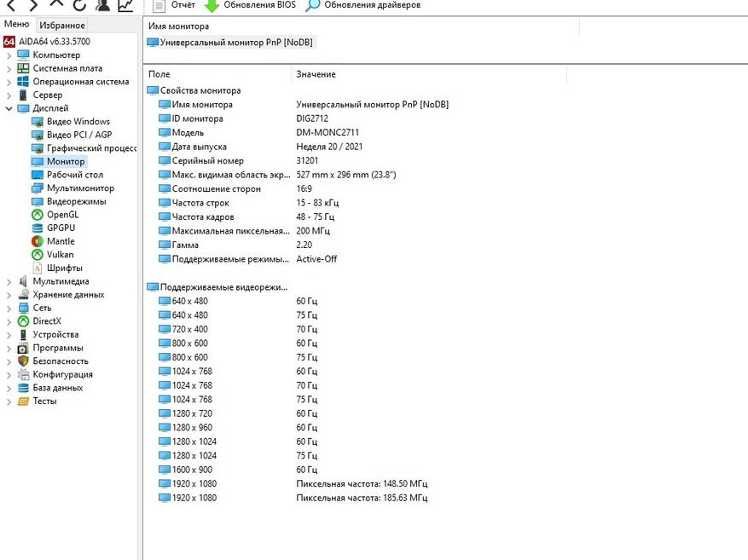The height and width of the screenshot is (560, 748).
Task: Click the Программы icon
Action: click(x=23, y=348)
